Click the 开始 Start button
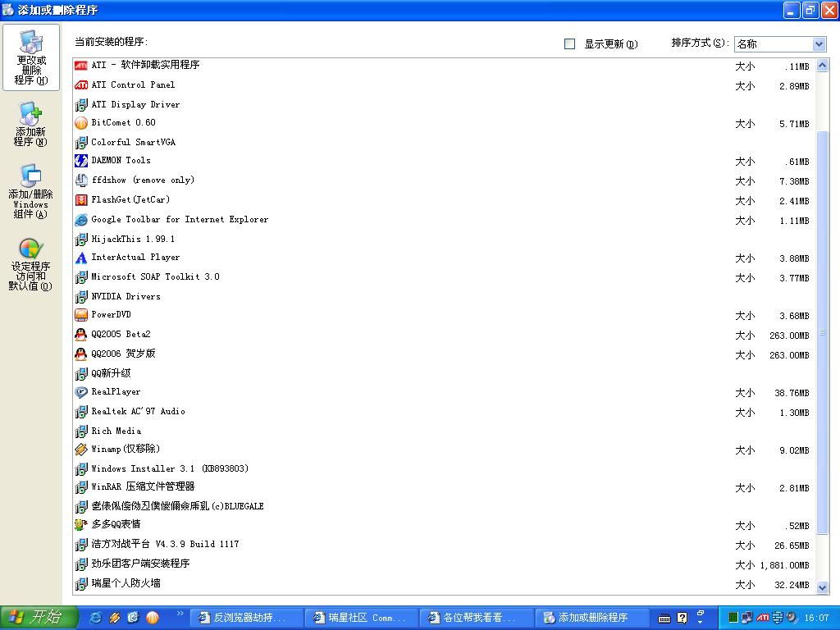Image resolution: width=840 pixels, height=630 pixels. click(x=39, y=618)
